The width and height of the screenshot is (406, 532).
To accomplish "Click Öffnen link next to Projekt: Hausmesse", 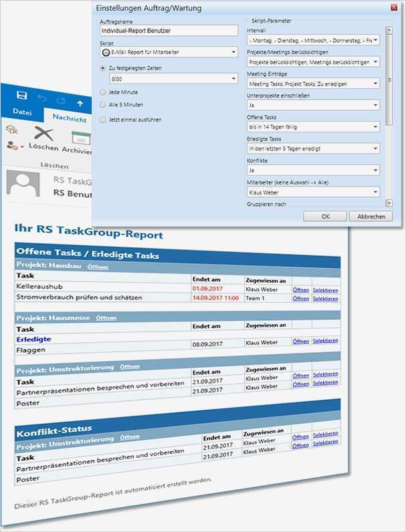I will pos(106,318).
